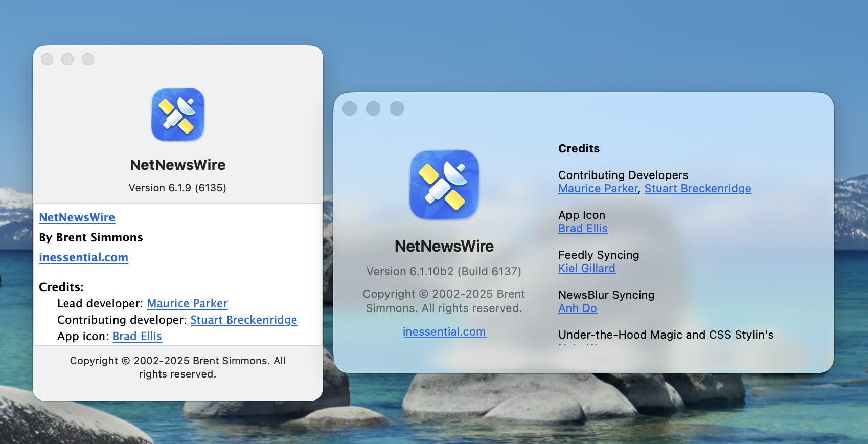Click the 'Lead developer:' label
Image resolution: width=868 pixels, height=444 pixels.
click(x=100, y=303)
